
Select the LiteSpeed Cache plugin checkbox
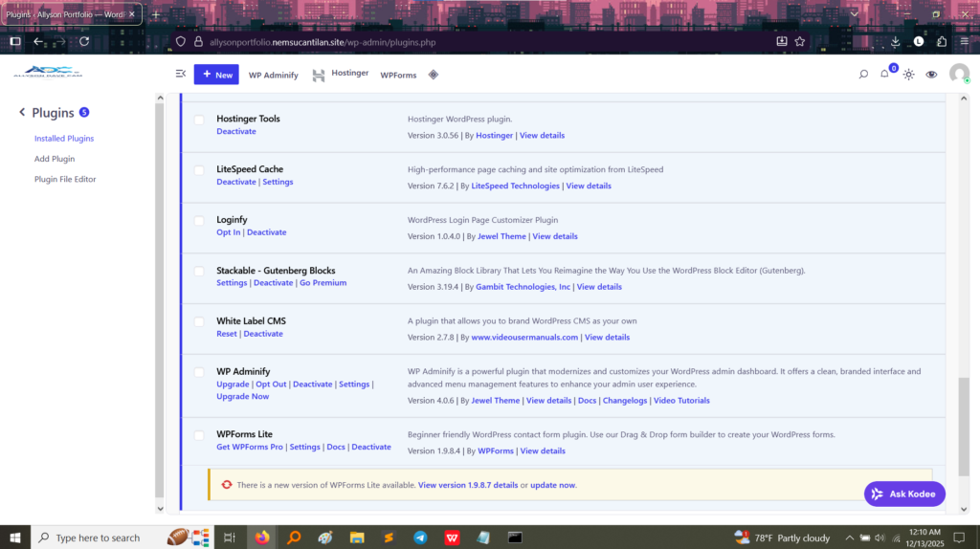tap(199, 170)
